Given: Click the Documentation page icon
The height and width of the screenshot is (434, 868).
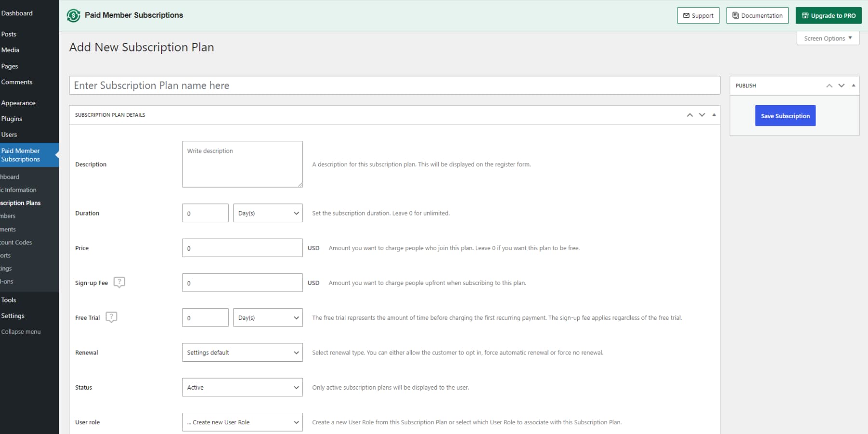Looking at the screenshot, I should pyautogui.click(x=735, y=15).
